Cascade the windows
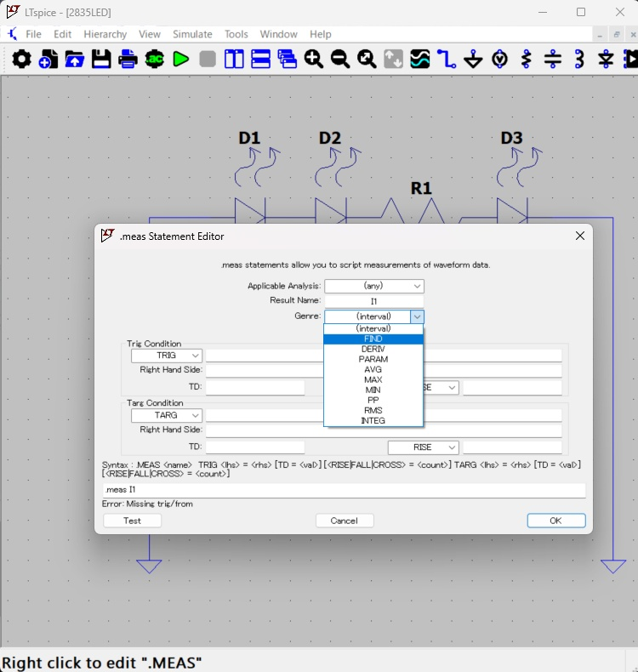638x672 pixels. pyautogui.click(x=287, y=60)
